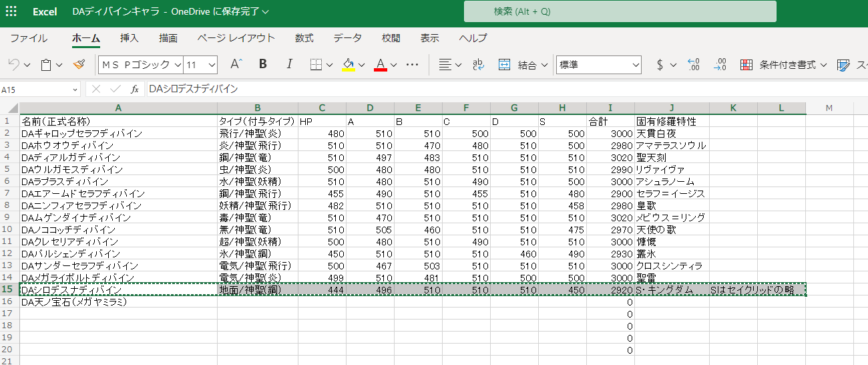The width and height of the screenshot is (868, 365).
Task: Expand the Name Box dropdown arrow
Action: 73,89
